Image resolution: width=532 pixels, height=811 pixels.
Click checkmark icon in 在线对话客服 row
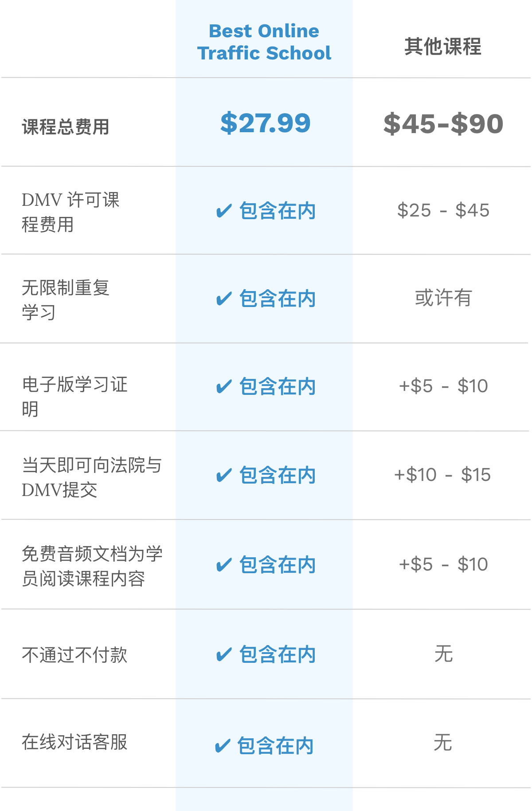(x=222, y=746)
